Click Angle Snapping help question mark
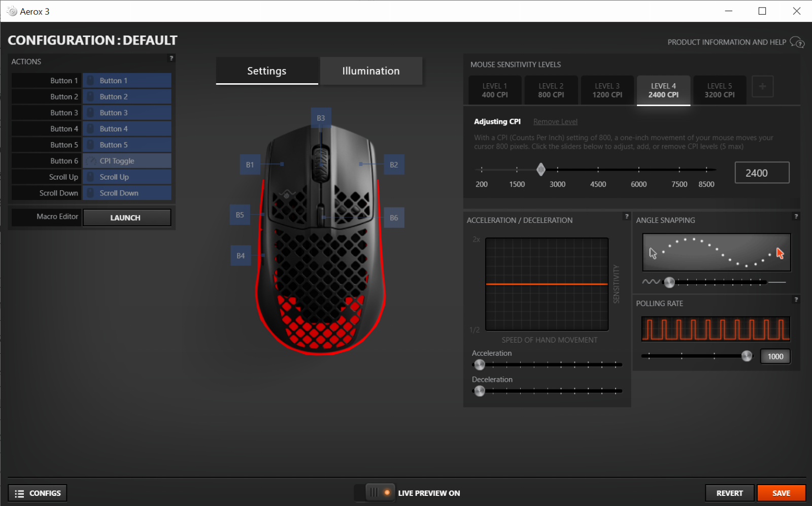812x506 pixels. [796, 216]
